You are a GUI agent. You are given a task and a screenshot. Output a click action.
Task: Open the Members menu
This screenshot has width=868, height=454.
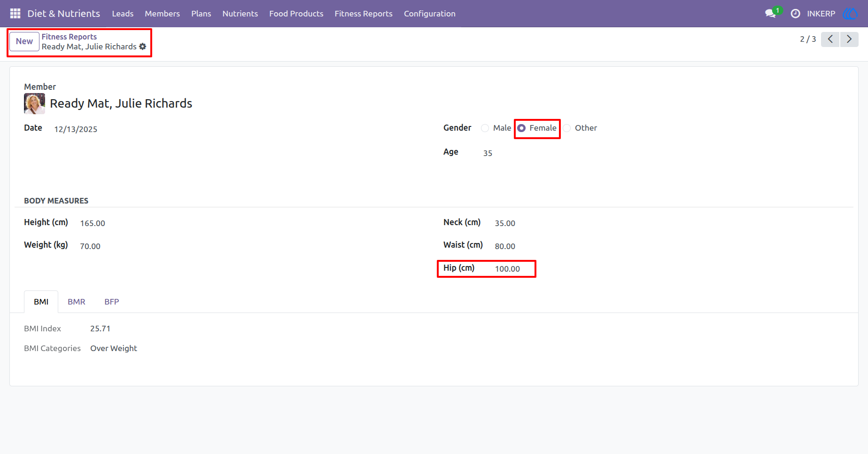pyautogui.click(x=163, y=14)
